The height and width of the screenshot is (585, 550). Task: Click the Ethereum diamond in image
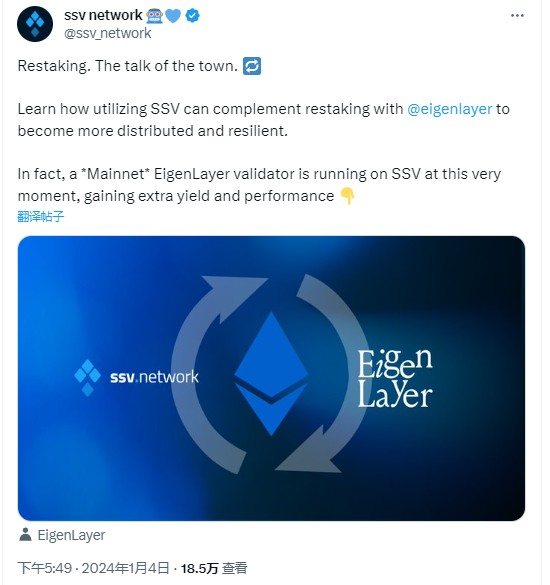click(x=271, y=373)
